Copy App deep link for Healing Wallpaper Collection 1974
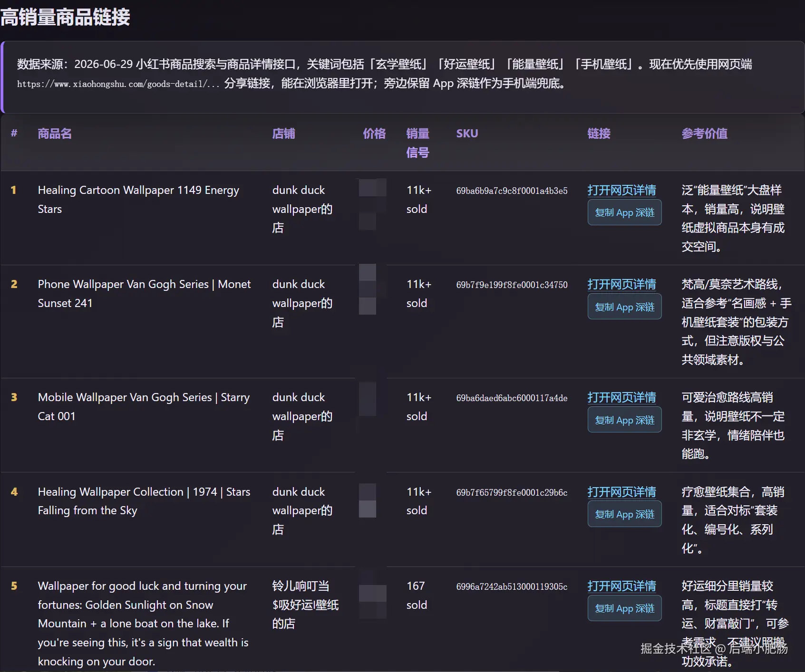The width and height of the screenshot is (805, 672). (624, 514)
